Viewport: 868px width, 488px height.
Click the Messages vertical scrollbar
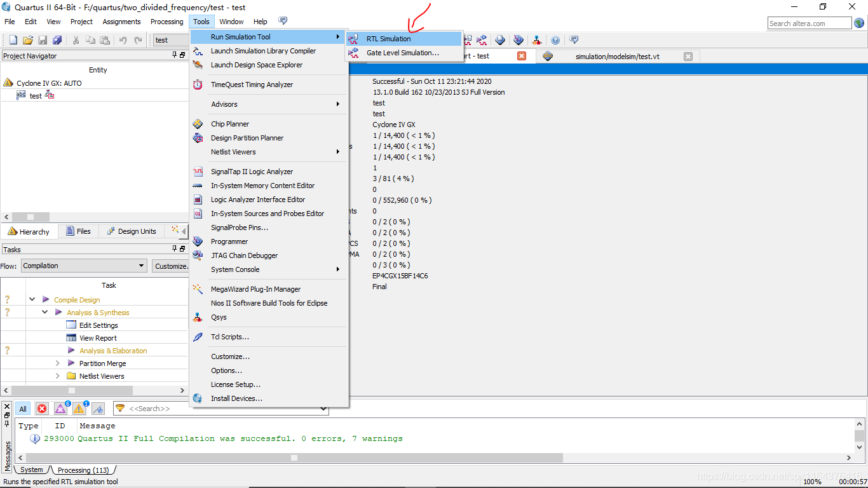(x=859, y=436)
